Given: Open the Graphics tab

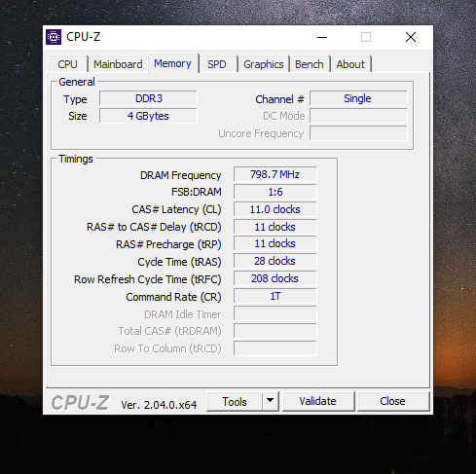Looking at the screenshot, I should (x=264, y=64).
